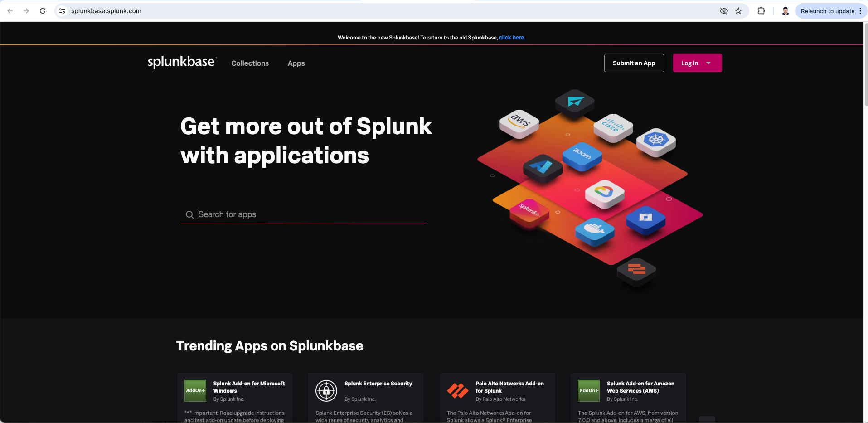
Task: Click the Azure tile in hero graphic
Action: (543, 168)
